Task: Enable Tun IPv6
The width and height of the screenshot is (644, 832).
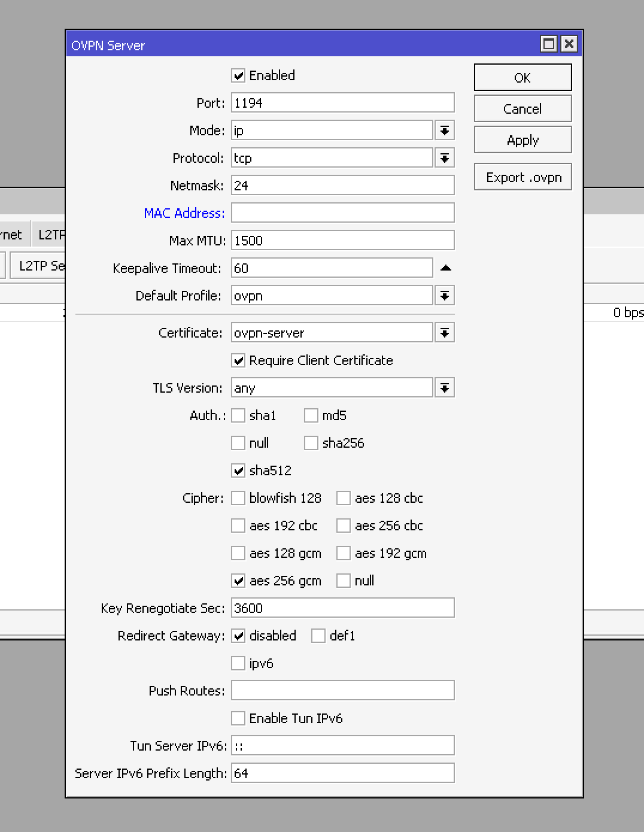Action: [238, 718]
